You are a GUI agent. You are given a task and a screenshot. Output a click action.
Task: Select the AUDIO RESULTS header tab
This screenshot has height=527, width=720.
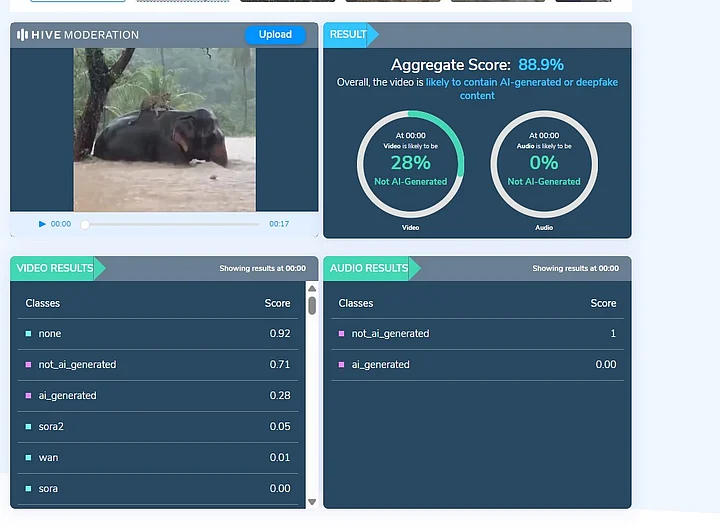point(369,268)
